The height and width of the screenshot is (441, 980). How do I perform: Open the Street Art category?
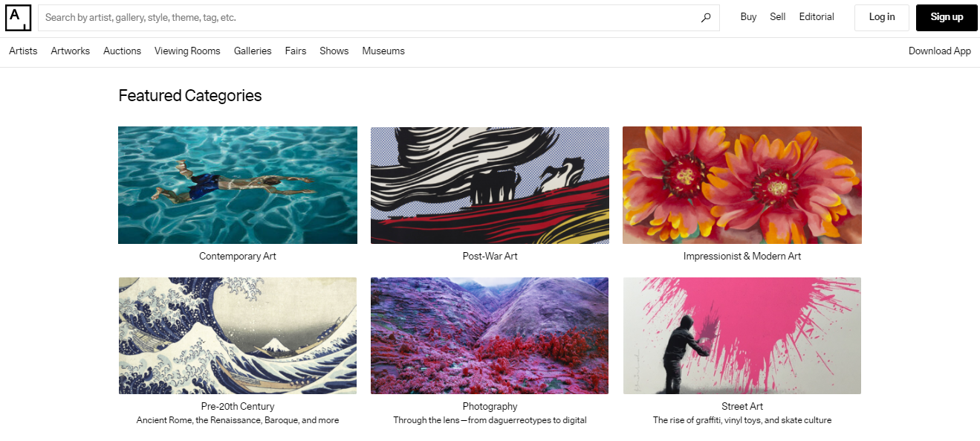pos(742,335)
